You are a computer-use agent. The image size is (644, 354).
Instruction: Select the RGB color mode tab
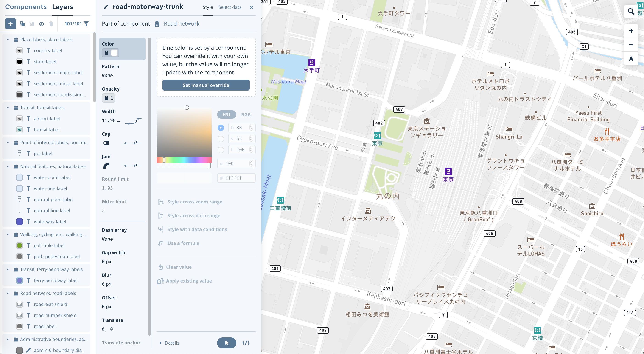click(246, 114)
